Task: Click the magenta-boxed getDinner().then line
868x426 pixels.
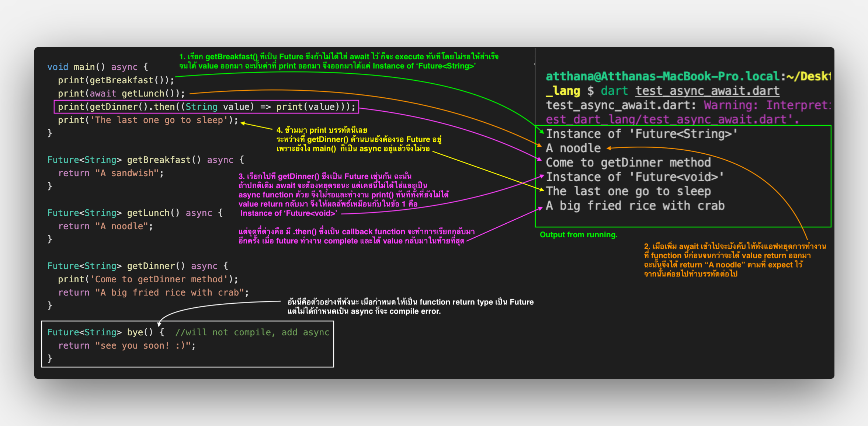Action: pos(206,107)
